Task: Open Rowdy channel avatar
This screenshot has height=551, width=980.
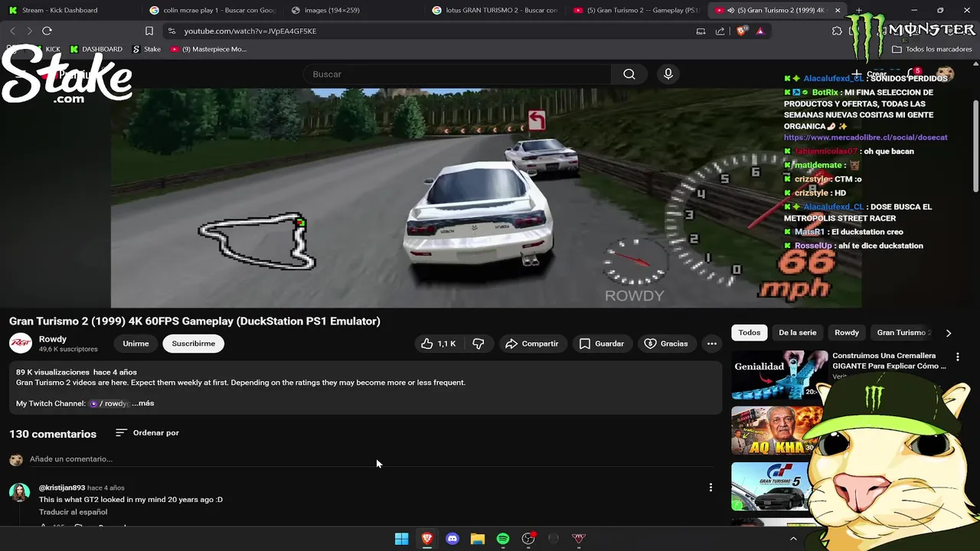Action: coord(21,344)
